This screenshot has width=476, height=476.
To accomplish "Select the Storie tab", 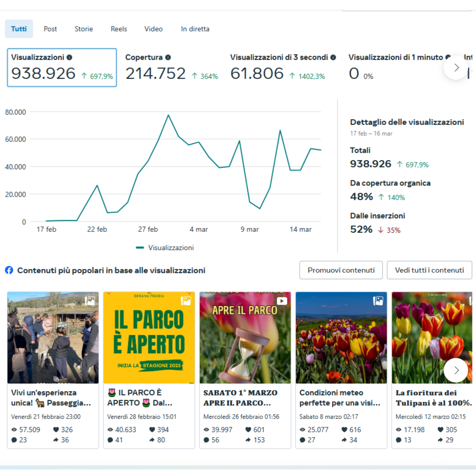I will 84,29.
